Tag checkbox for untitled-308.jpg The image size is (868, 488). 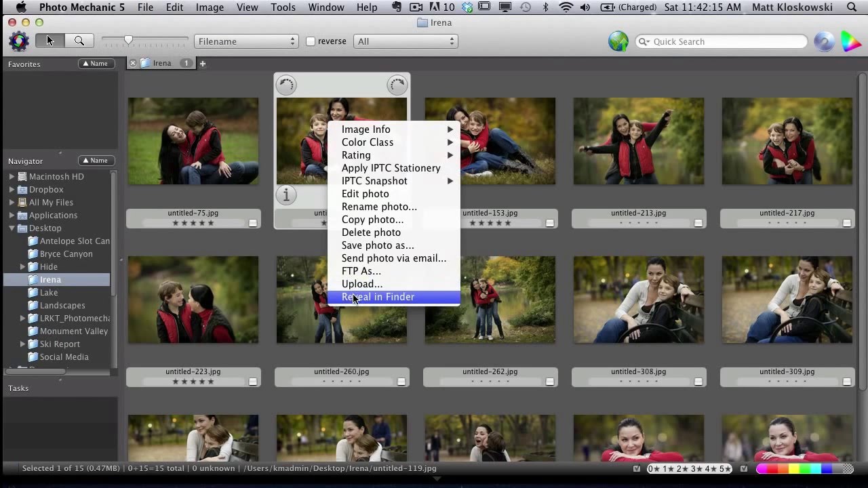[x=698, y=382]
